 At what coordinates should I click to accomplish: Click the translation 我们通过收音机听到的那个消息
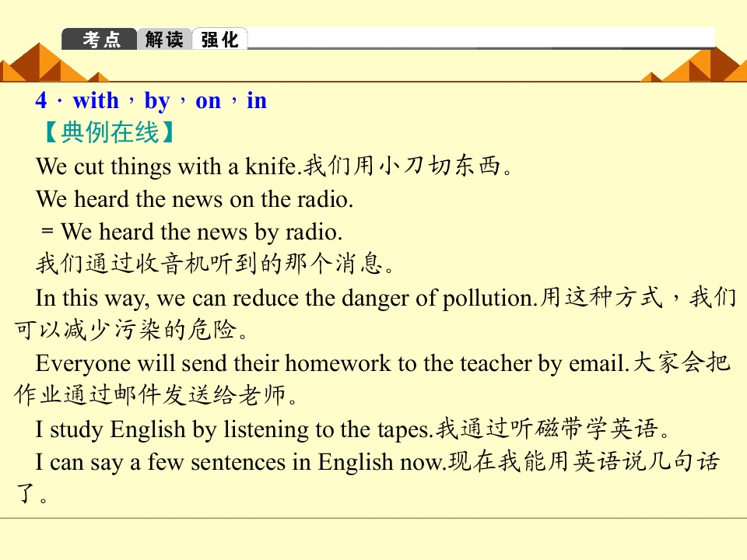[216, 264]
